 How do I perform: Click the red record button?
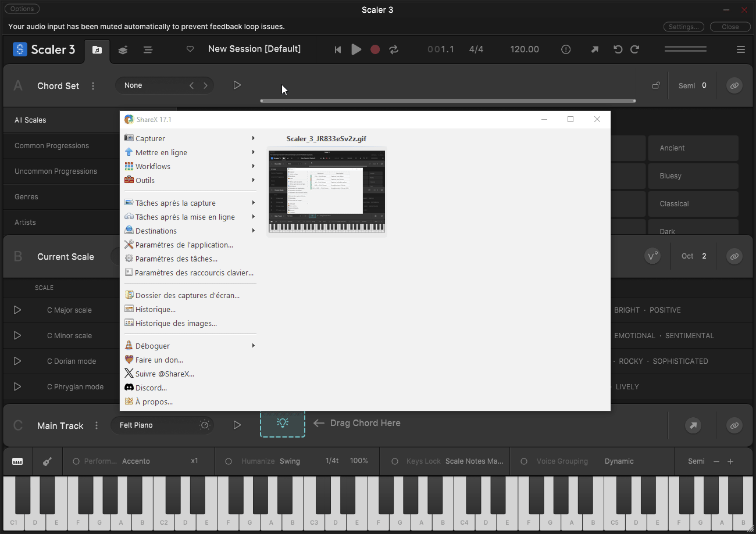375,50
